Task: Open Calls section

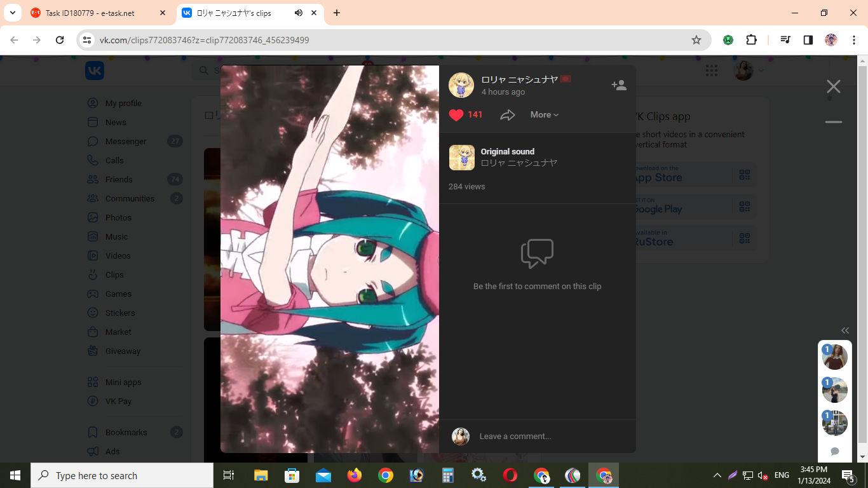Action: click(x=114, y=160)
